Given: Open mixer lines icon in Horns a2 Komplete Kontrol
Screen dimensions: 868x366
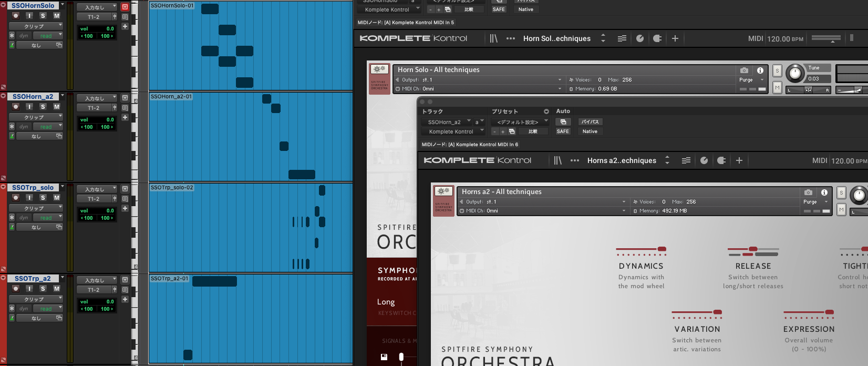Looking at the screenshot, I should coord(686,160).
